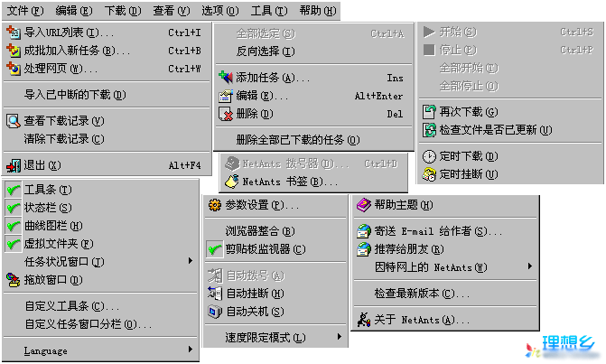The image size is (606, 364).
Task: Click the 停止 square icon
Action: tap(429, 50)
